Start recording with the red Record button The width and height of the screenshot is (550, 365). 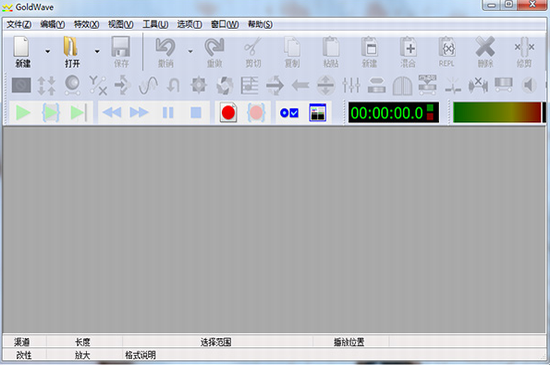228,113
